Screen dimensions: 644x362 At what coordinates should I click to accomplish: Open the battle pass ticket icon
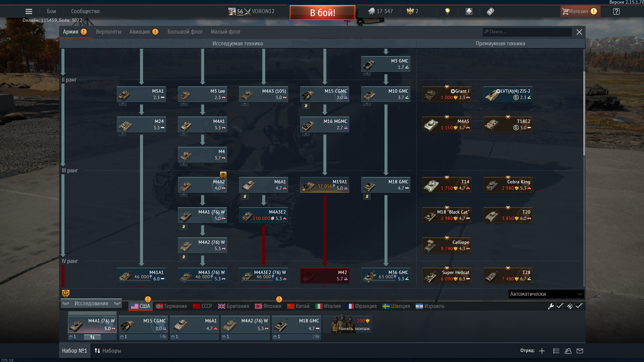coord(490,11)
